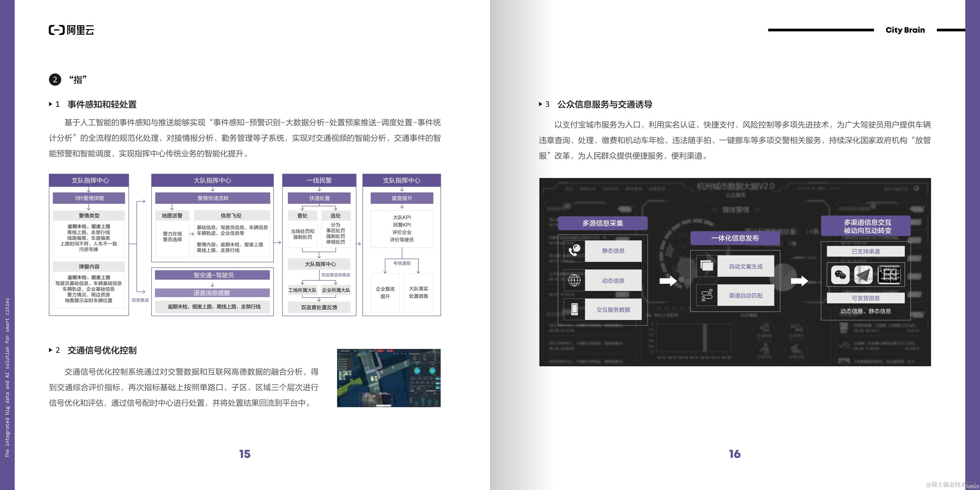Click triangle marker beside 交通信号优化控制

[51, 350]
